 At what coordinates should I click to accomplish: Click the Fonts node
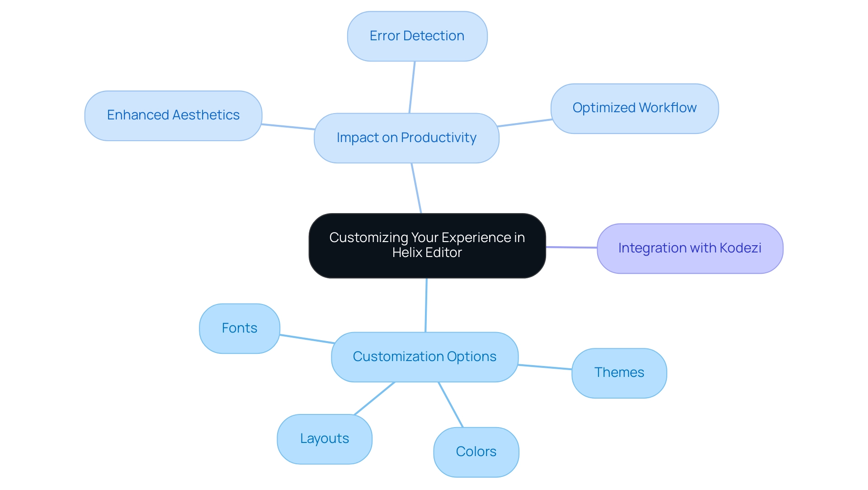240,327
